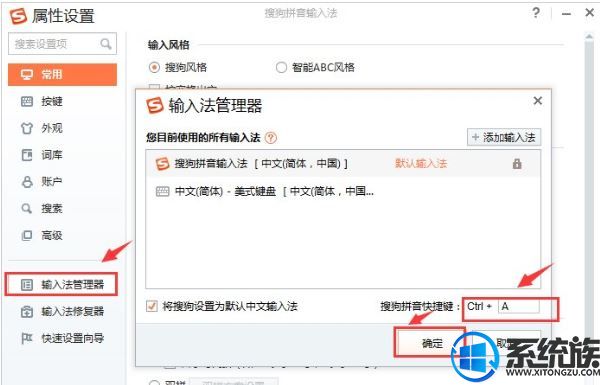Image resolution: width=600 pixels, height=385 pixels.
Task: Select the 搜狗风格 radio button
Action: tap(154, 68)
